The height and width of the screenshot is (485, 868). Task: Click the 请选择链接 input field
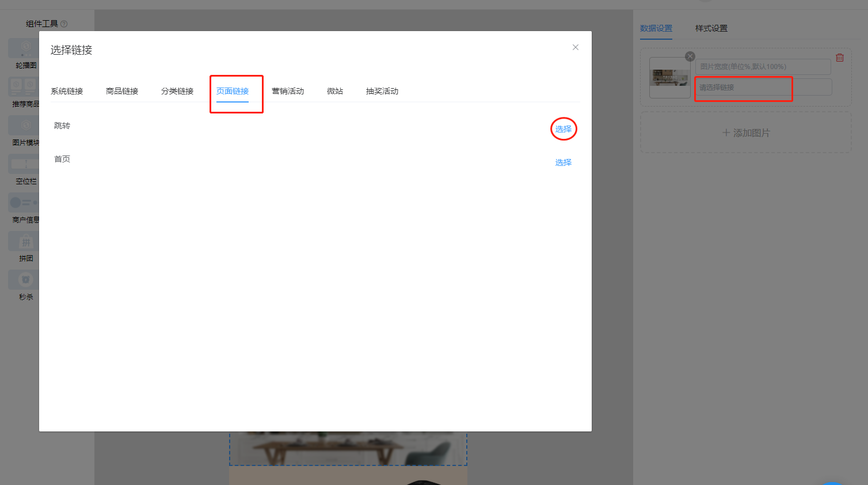coord(763,88)
